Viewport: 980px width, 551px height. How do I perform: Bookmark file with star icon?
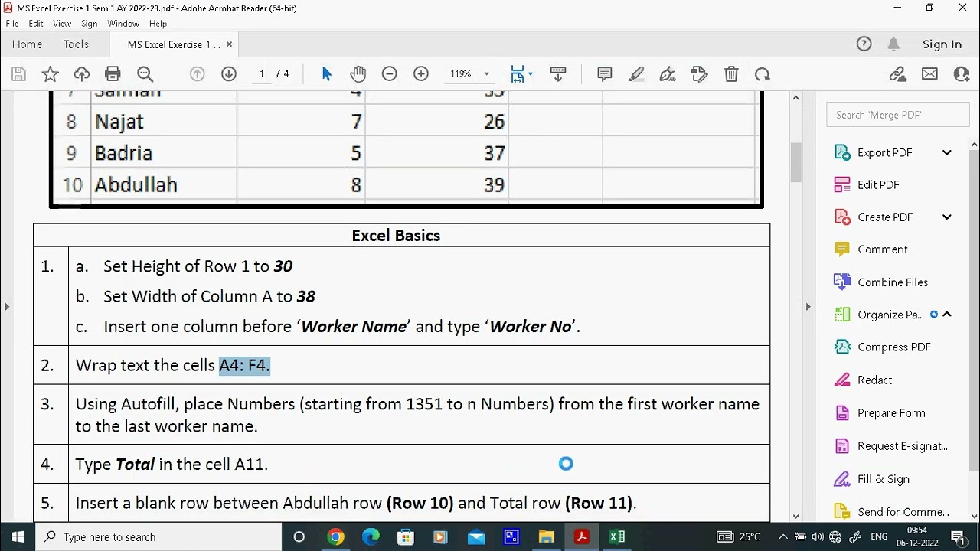51,74
